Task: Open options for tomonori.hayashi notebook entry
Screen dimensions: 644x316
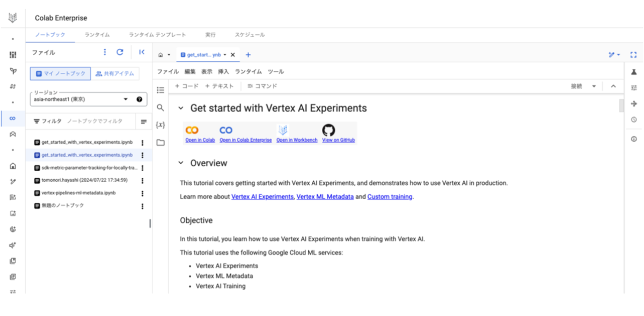Action: coord(142,181)
